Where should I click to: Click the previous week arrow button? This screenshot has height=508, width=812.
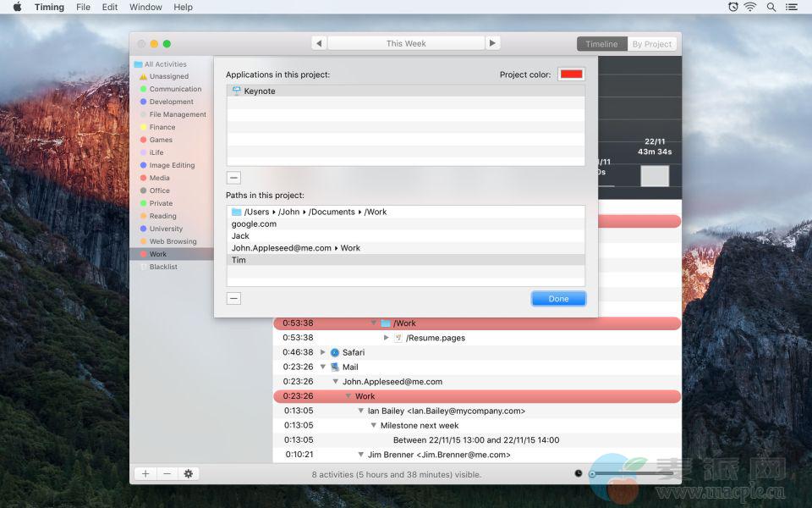(x=319, y=43)
